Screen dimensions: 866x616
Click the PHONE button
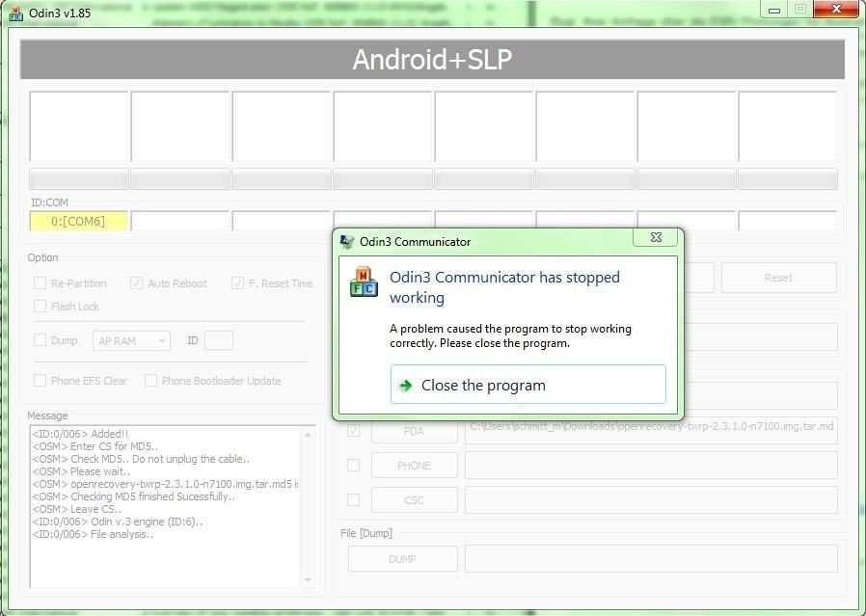[415, 466]
